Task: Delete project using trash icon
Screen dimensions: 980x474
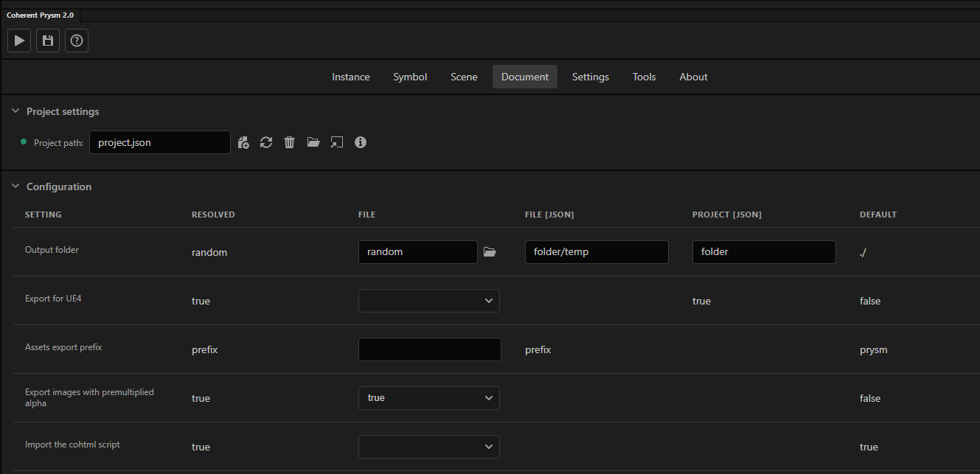Action: coord(289,142)
